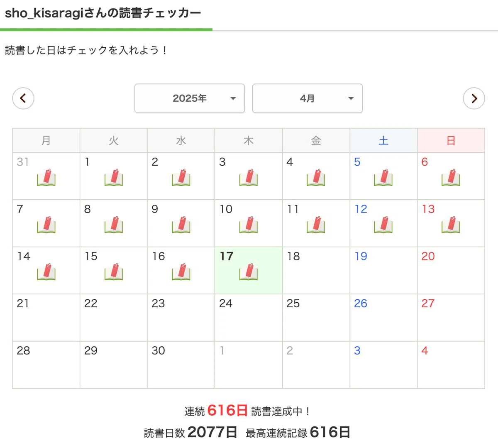Screen dimensions: 498x448
Task: Click the book icon on April 9
Action: click(181, 225)
